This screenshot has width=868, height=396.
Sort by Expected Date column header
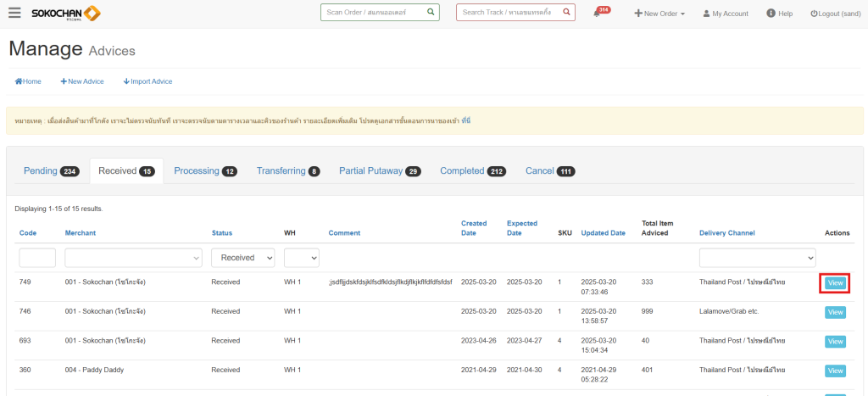point(522,228)
